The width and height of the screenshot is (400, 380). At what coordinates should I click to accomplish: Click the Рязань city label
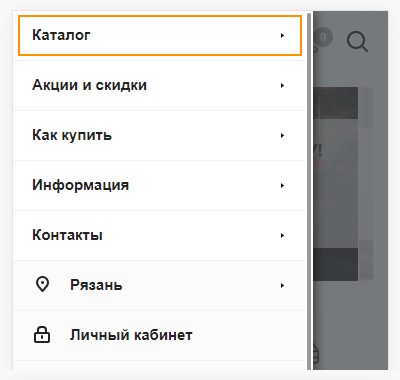96,285
